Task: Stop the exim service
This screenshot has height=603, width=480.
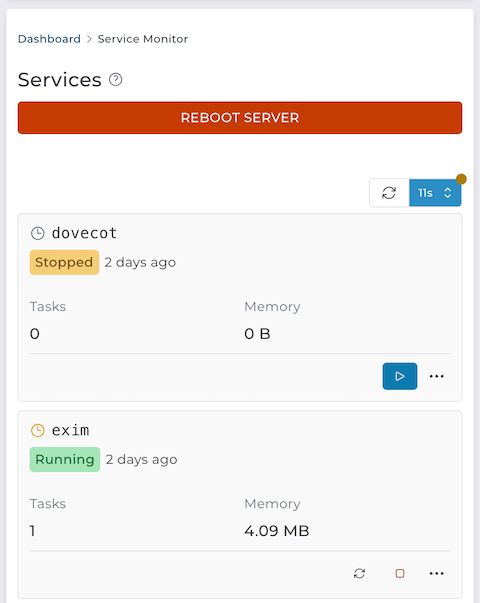Action: (400, 573)
